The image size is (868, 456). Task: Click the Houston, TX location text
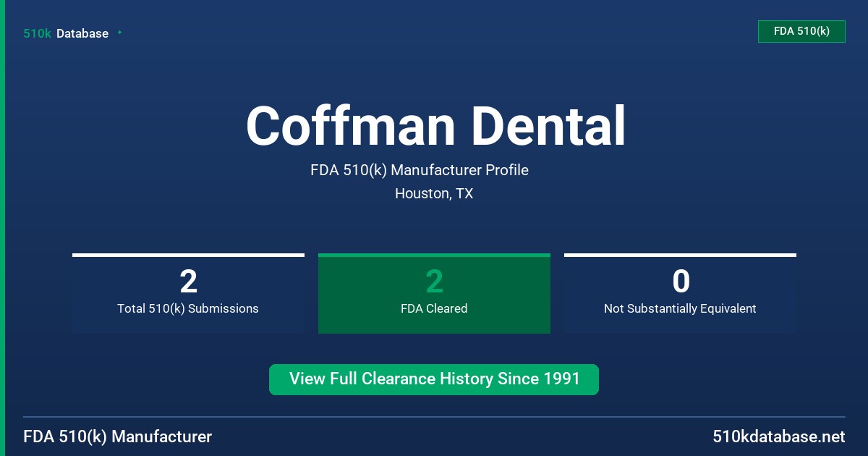point(434,194)
